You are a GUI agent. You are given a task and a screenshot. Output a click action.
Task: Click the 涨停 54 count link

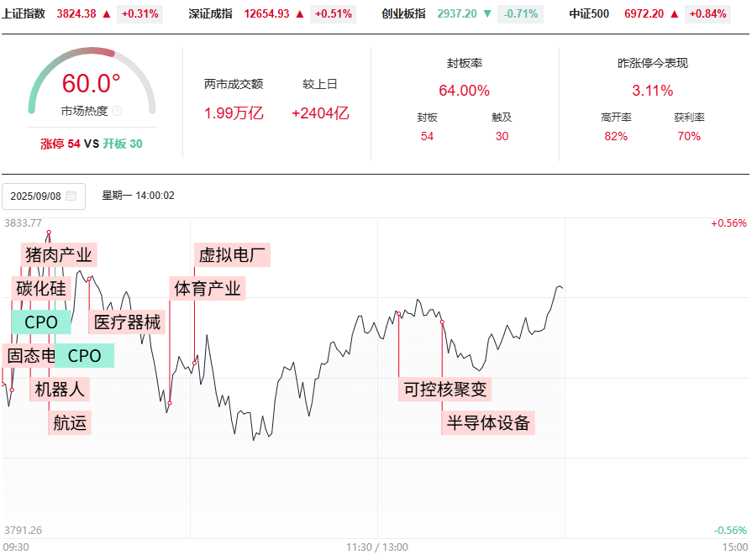point(60,144)
